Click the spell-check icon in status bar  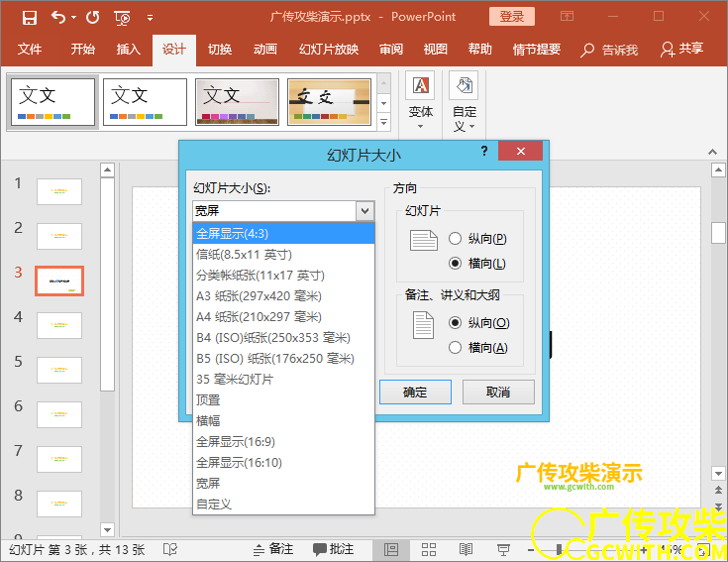pyautogui.click(x=170, y=550)
